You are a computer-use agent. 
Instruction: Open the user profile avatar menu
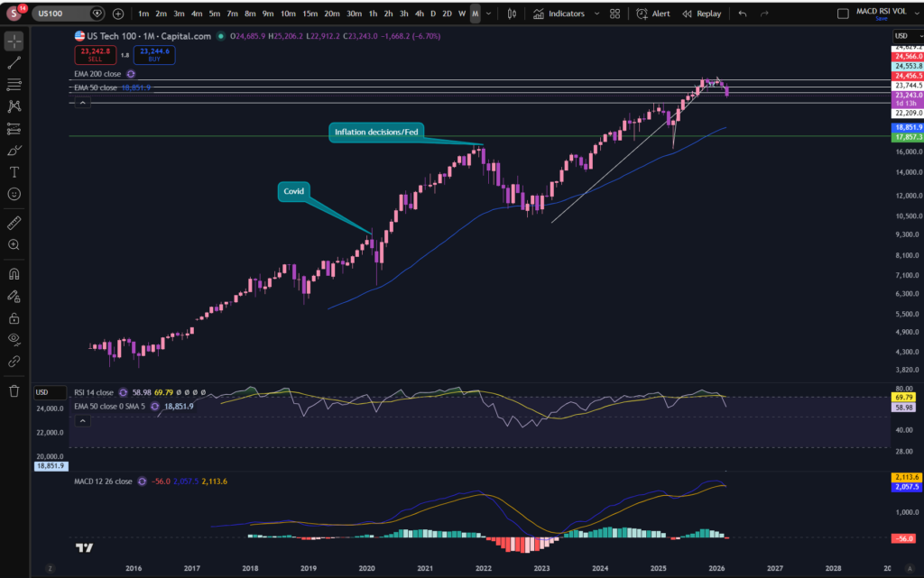(14, 13)
